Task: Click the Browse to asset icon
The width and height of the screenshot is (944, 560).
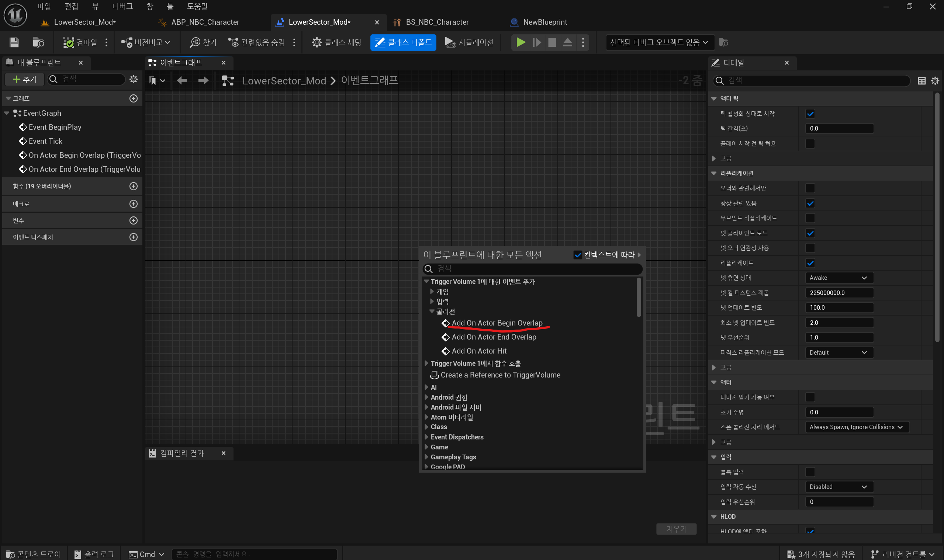Action: tap(38, 42)
